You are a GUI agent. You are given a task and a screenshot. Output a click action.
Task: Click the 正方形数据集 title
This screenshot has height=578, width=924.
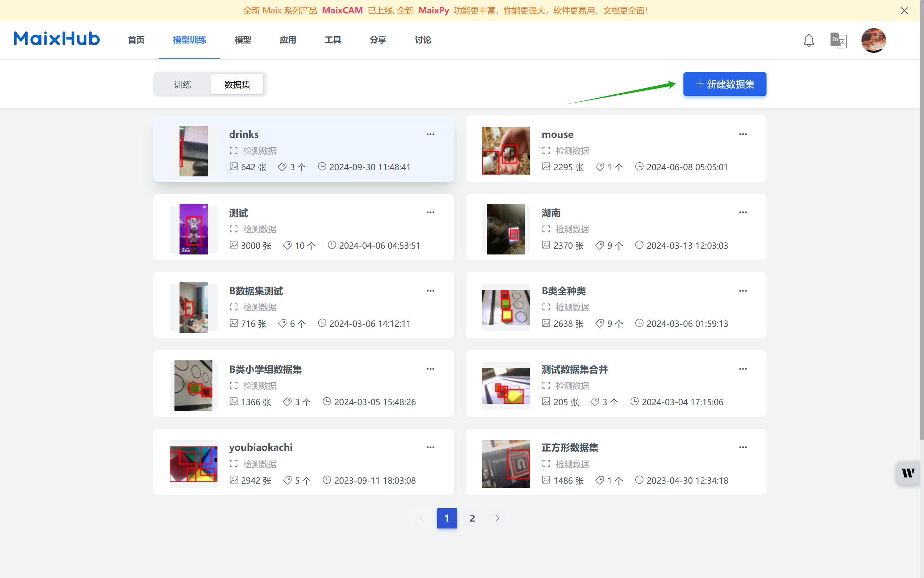[x=570, y=447]
